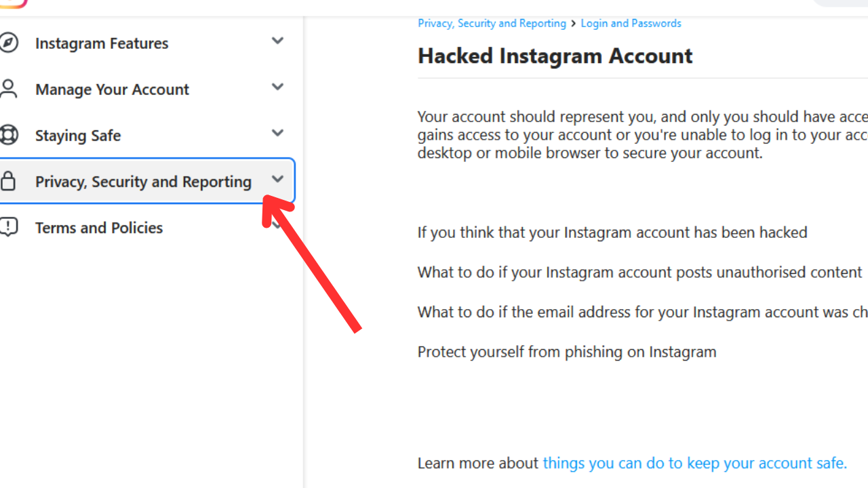
Task: Click the Instagram logo in the top corner
Action: pos(14,3)
